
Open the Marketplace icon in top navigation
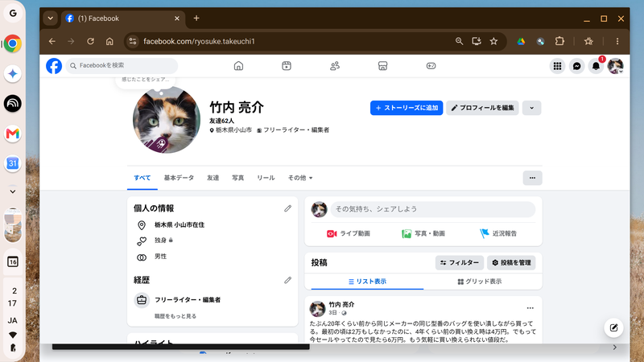tap(383, 66)
